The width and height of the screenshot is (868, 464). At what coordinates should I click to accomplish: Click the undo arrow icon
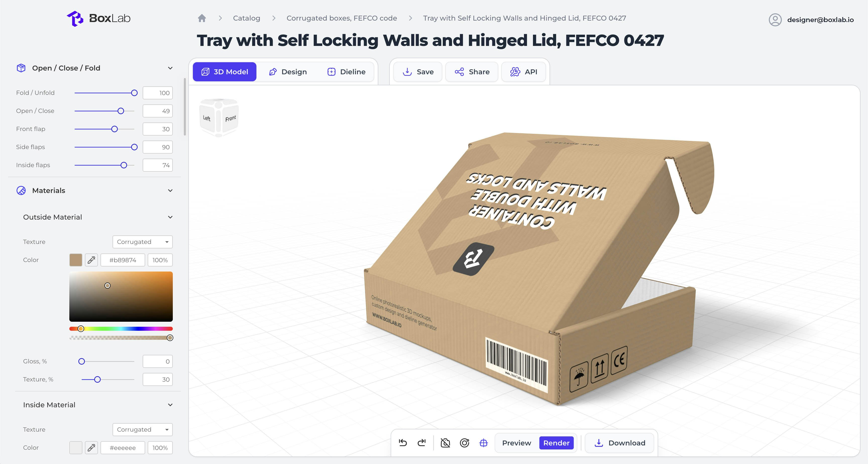click(403, 443)
